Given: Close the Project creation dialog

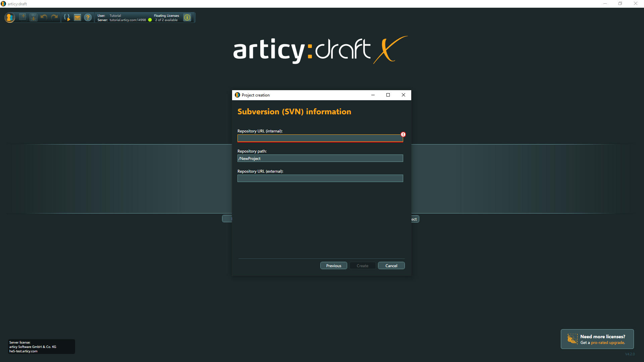Looking at the screenshot, I should 404,95.
